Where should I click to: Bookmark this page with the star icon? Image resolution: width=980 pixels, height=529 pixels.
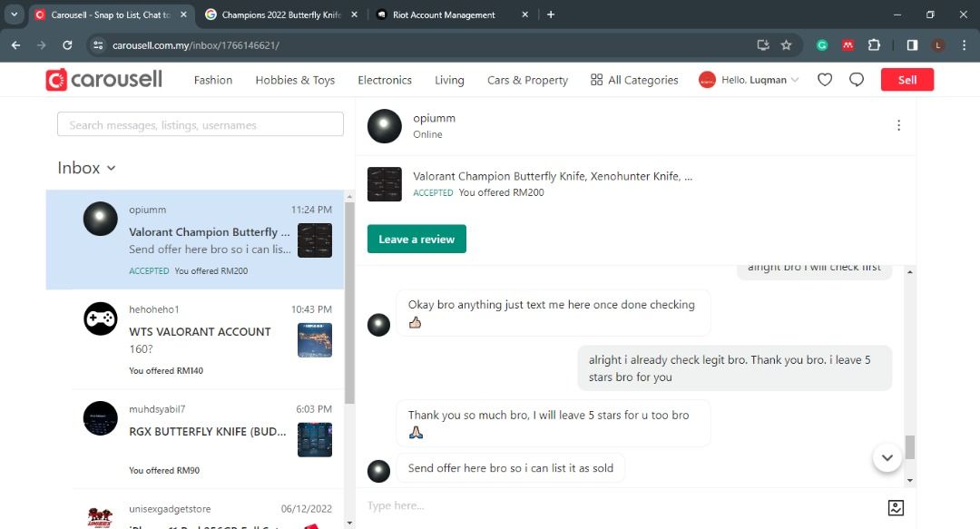(x=786, y=45)
